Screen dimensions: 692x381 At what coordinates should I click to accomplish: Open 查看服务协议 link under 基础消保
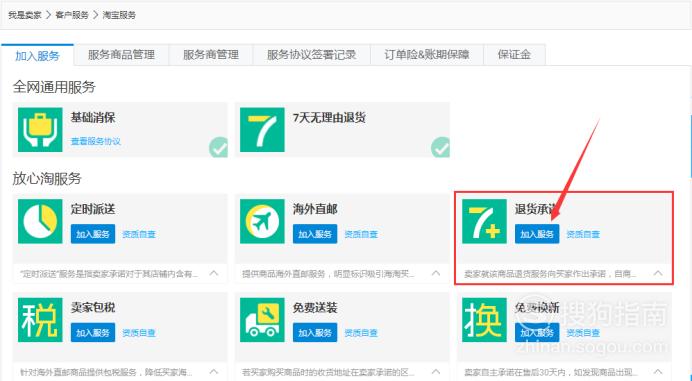[x=96, y=141]
